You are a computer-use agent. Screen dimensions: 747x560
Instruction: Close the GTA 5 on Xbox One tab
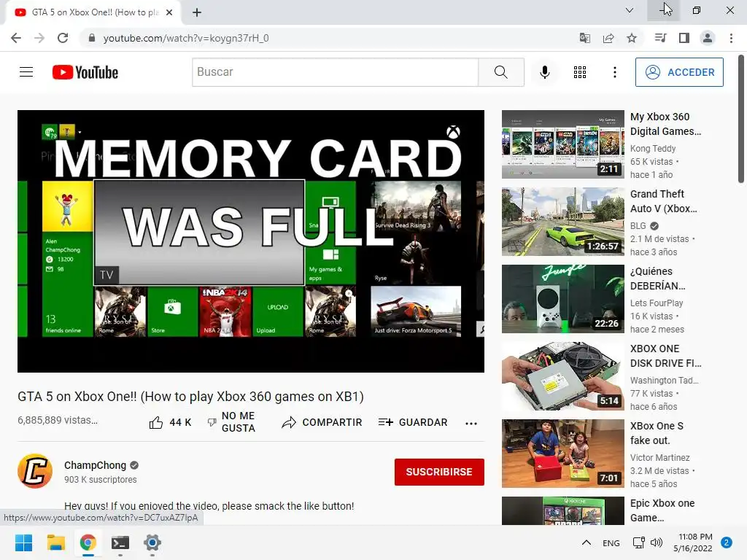pos(169,12)
